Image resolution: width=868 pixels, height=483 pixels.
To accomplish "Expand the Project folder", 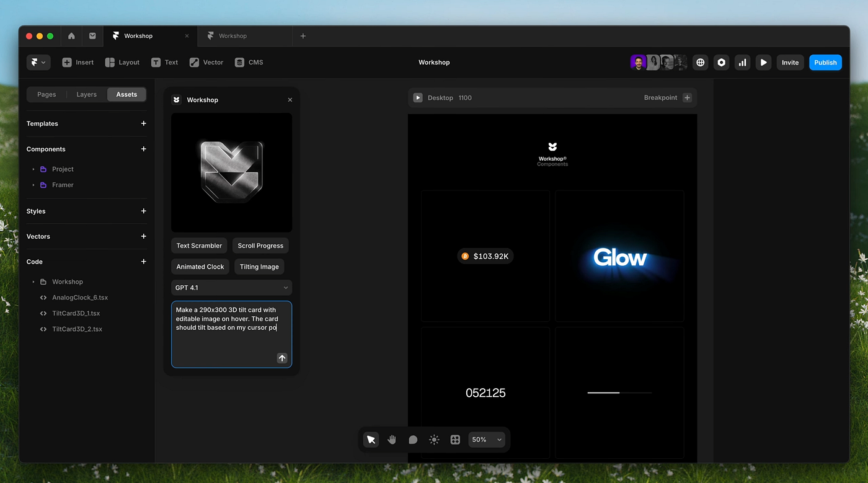I will coord(33,169).
